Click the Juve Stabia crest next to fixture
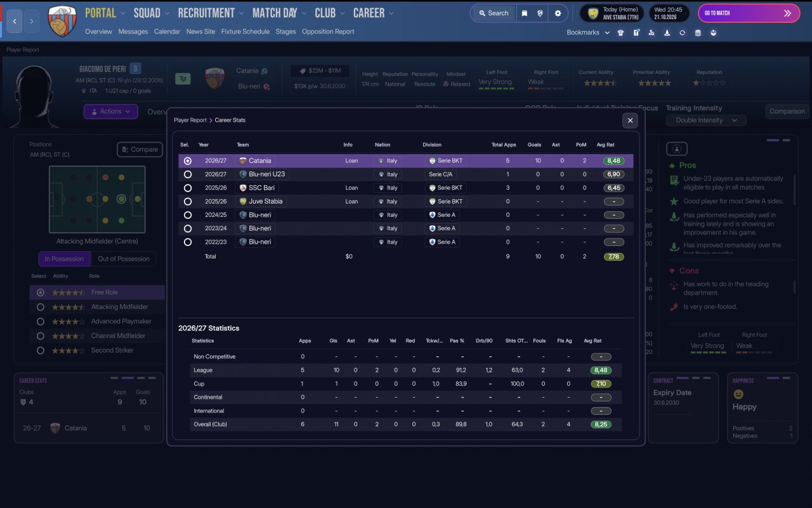Screen dimensions: 812x508 [x=593, y=13]
